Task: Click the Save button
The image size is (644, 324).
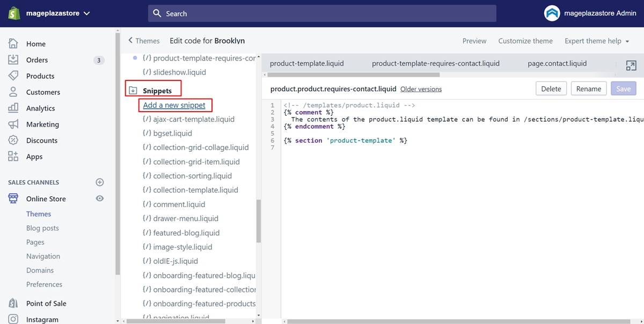Action: (624, 89)
